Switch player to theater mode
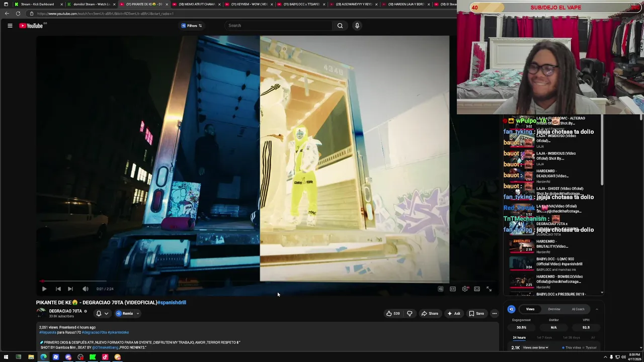This screenshot has width=644, height=362. tap(477, 289)
